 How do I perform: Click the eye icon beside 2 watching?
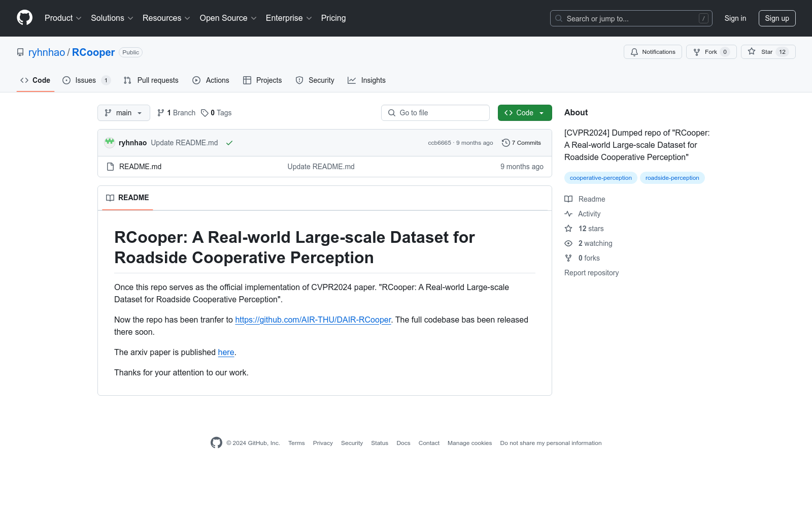pyautogui.click(x=568, y=243)
